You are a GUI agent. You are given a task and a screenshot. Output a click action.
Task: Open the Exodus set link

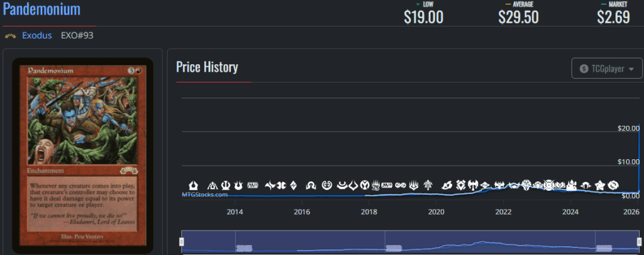pyautogui.click(x=38, y=36)
